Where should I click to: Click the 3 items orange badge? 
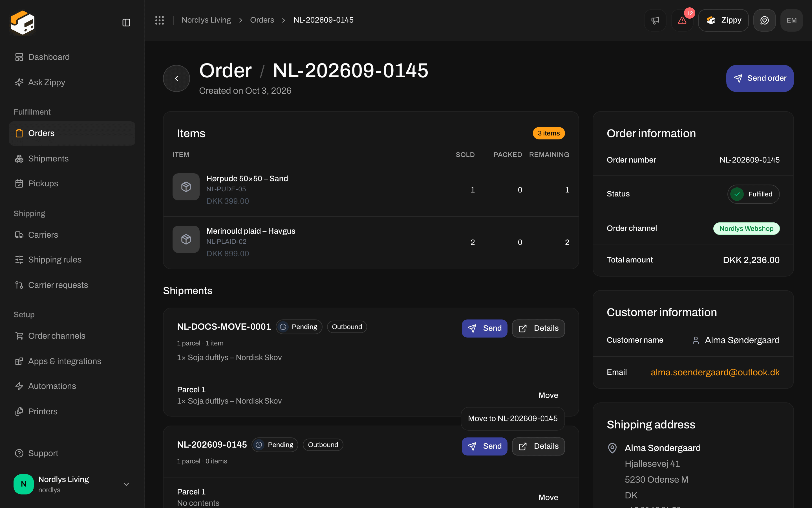click(x=549, y=133)
